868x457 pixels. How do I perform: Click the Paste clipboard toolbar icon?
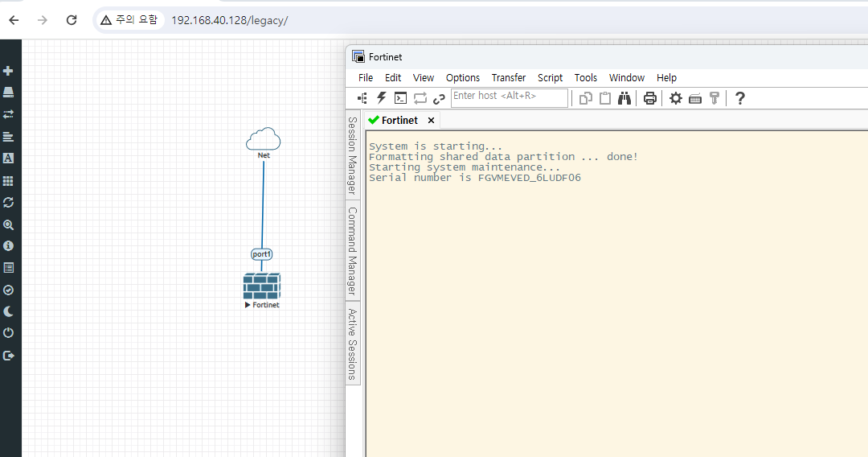point(605,99)
